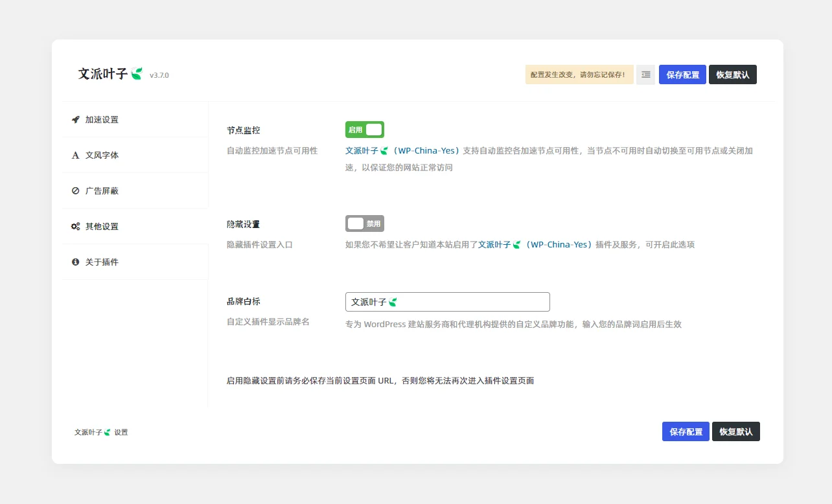Click the ban icon beside 广告屏蔽
The image size is (832, 504).
tap(75, 191)
